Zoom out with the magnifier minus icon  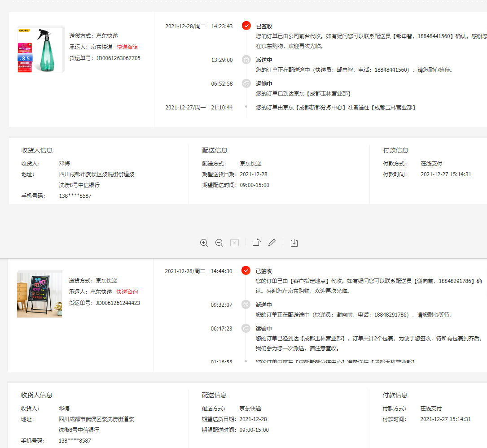point(219,243)
